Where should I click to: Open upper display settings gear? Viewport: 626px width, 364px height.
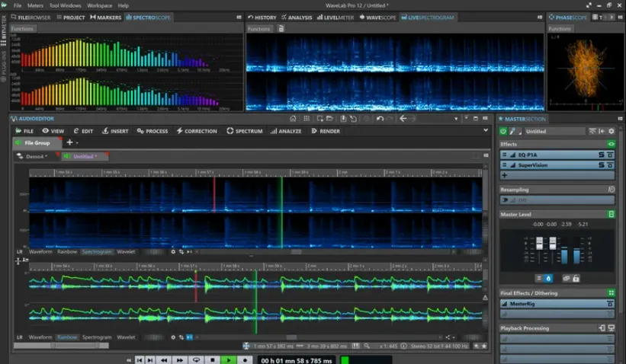[x=173, y=252]
